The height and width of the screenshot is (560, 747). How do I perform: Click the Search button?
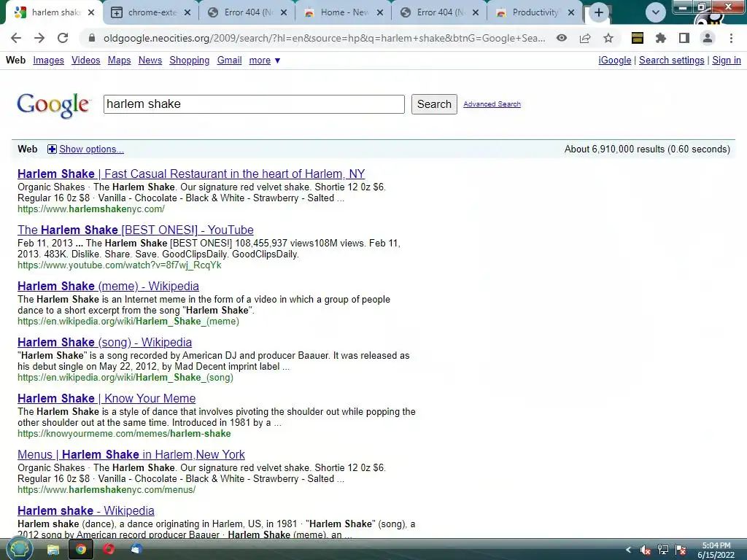pos(434,104)
